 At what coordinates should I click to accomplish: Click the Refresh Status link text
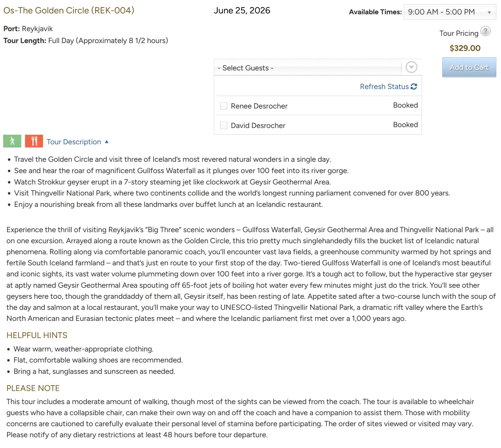point(384,86)
